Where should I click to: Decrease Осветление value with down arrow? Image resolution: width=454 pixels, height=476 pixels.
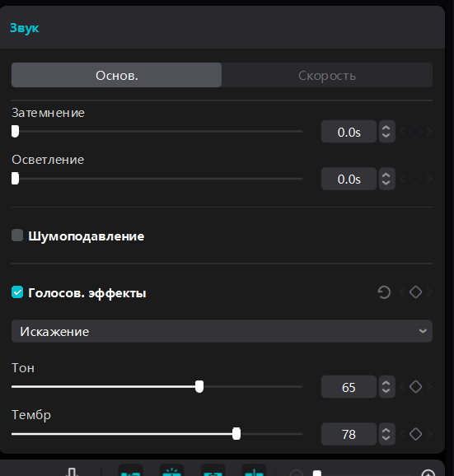point(386,182)
